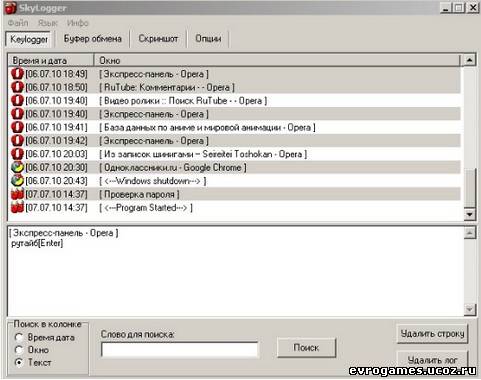The image size is (481, 380).
Task: Switch to the Опции tab
Action: pos(208,39)
